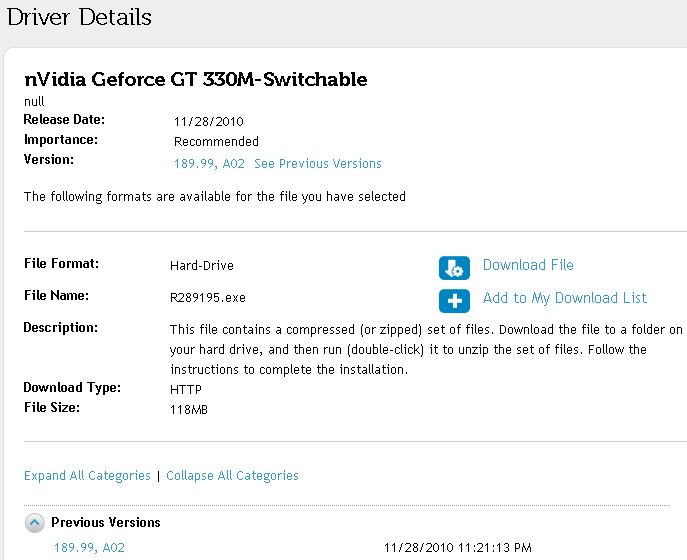The height and width of the screenshot is (560, 687).
Task: Collapse All Categories
Action: [232, 476]
